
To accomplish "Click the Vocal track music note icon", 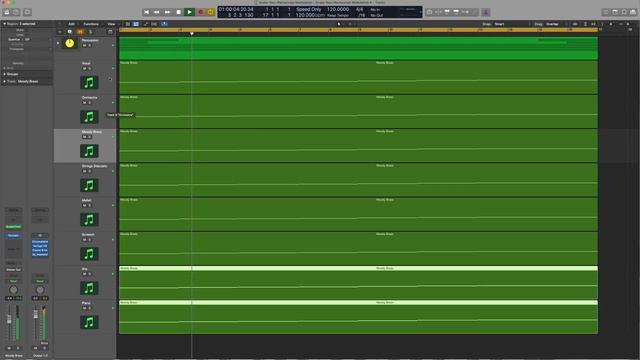I will coord(89,83).
